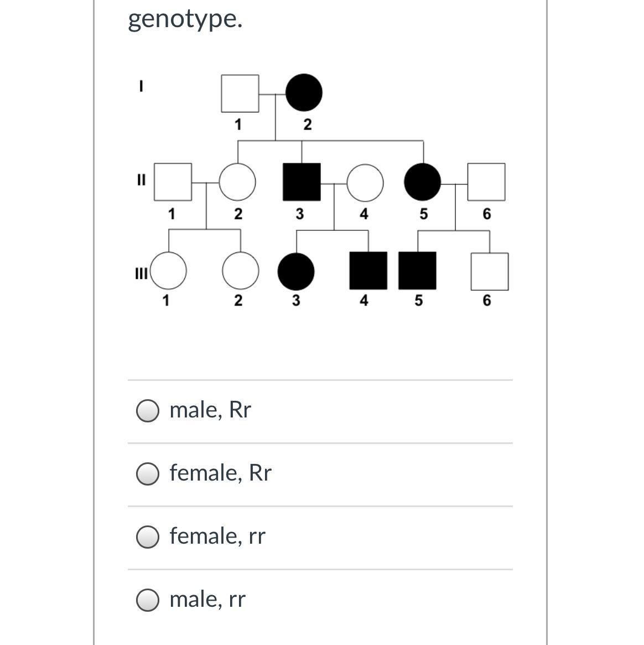Select generation II individual 1 empty square
This screenshot has width=644, height=645.
tap(173, 182)
